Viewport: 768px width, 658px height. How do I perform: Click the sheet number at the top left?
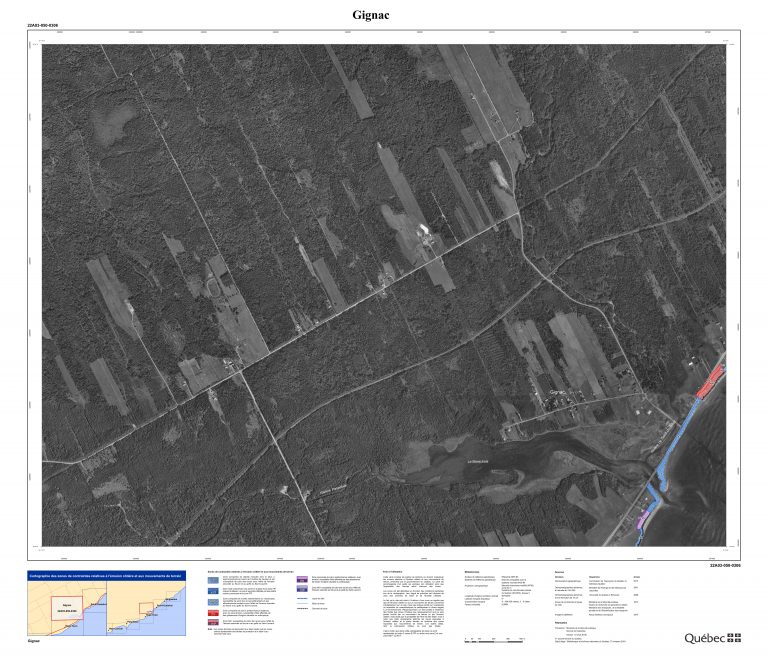[42, 22]
